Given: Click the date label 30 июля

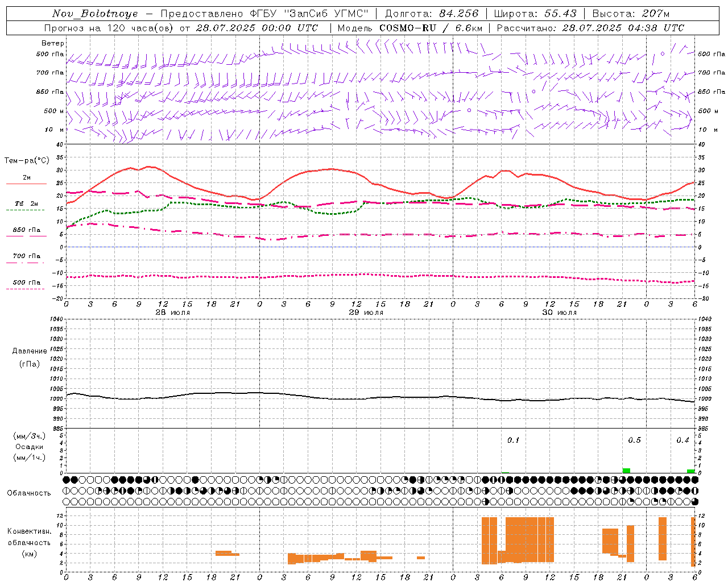Looking at the screenshot, I should tap(559, 313).
